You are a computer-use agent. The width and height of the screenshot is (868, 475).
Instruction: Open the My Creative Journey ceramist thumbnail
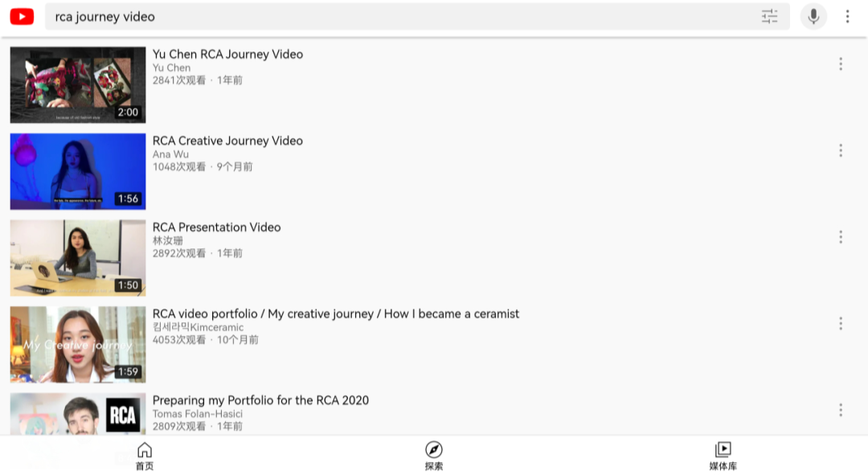point(78,344)
